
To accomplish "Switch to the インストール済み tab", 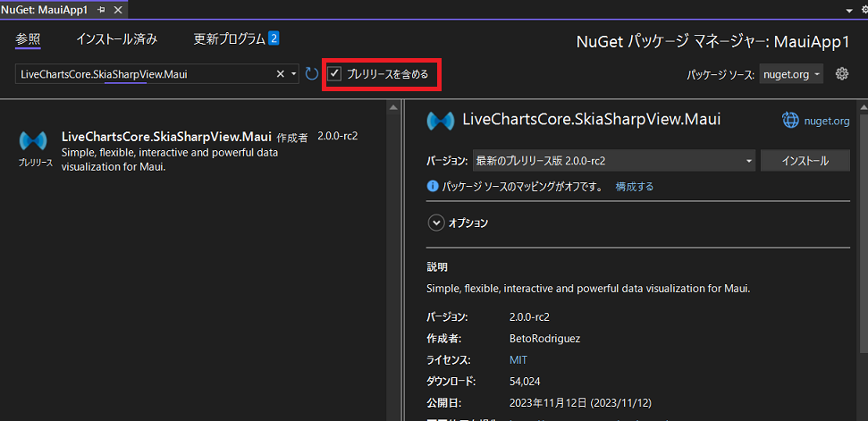I will (x=117, y=39).
